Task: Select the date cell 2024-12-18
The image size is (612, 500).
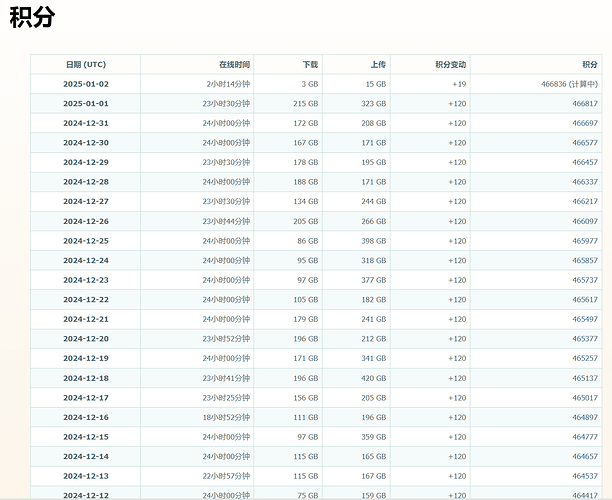Action: pyautogui.click(x=86, y=378)
